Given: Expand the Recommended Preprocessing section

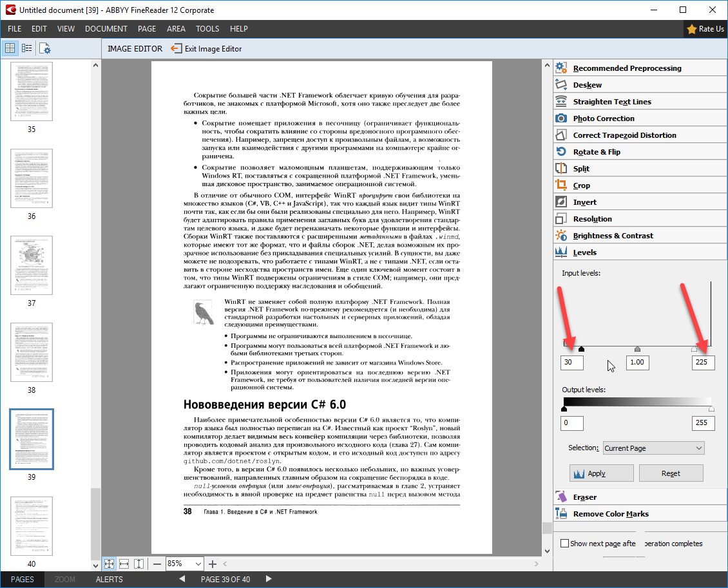Looking at the screenshot, I should tap(640, 68).
